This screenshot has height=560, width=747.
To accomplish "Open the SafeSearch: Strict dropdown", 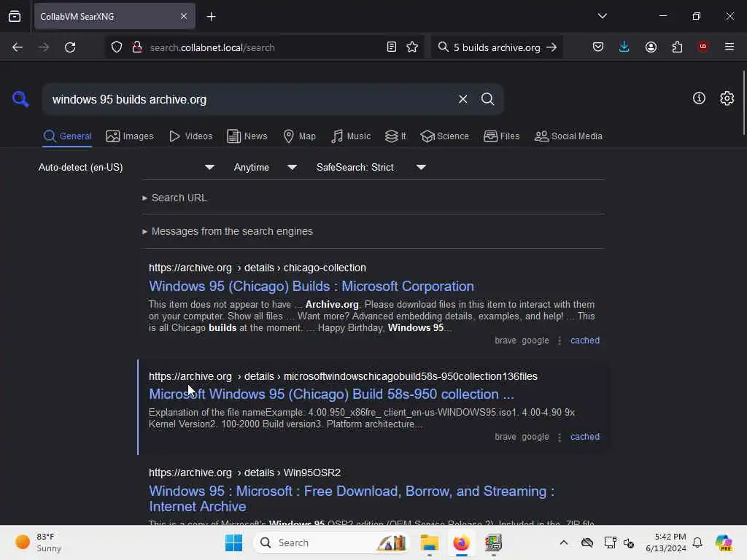I will 371,168.
